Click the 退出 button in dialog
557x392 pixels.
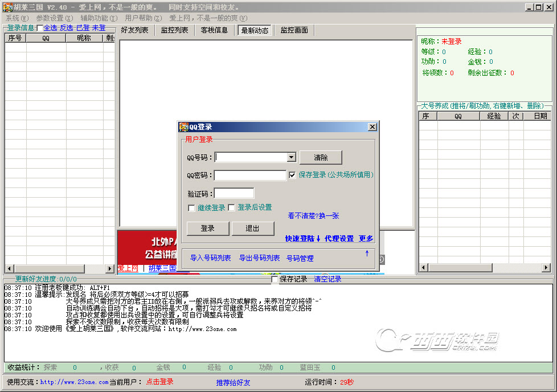(x=252, y=228)
